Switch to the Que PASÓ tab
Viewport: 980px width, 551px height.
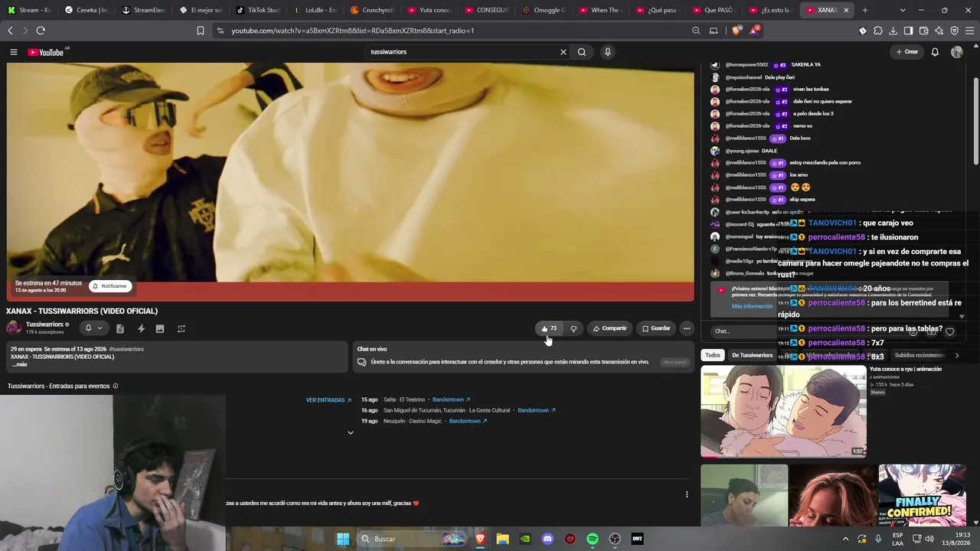[715, 10]
